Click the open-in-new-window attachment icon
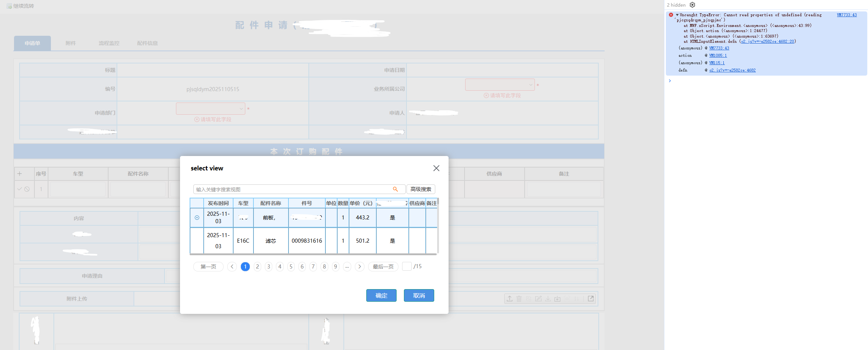The width and height of the screenshot is (868, 350). (591, 299)
